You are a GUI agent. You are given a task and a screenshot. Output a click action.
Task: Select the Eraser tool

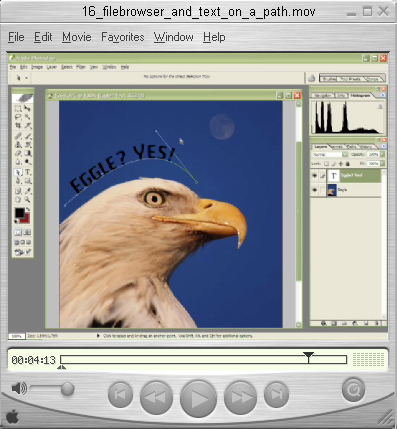coord(18,153)
